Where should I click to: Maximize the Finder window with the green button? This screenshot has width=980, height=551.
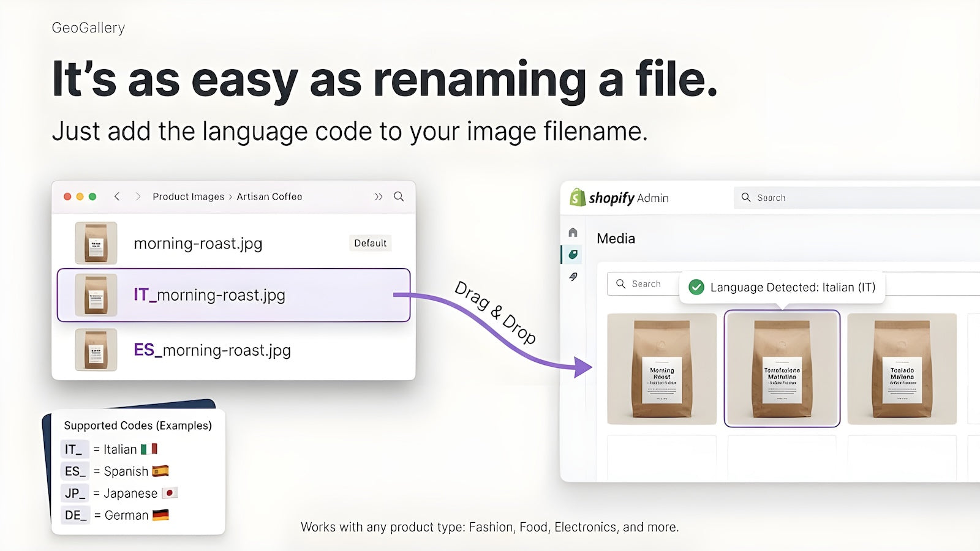point(92,197)
